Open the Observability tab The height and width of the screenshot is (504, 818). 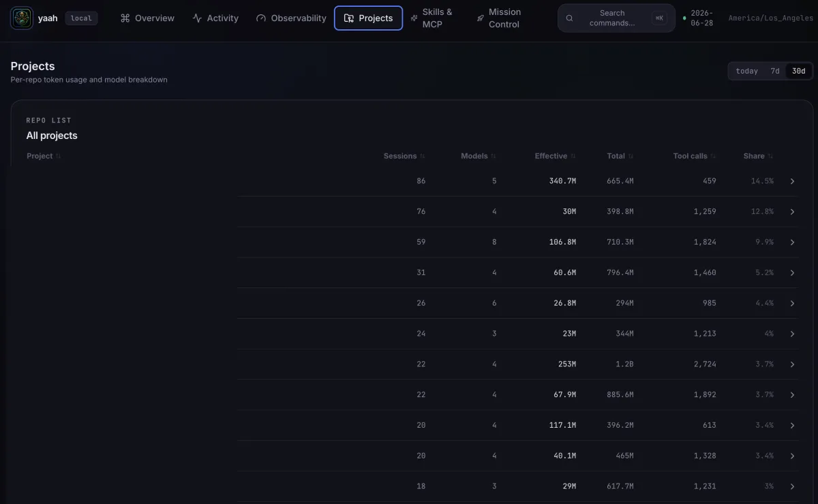pos(291,18)
